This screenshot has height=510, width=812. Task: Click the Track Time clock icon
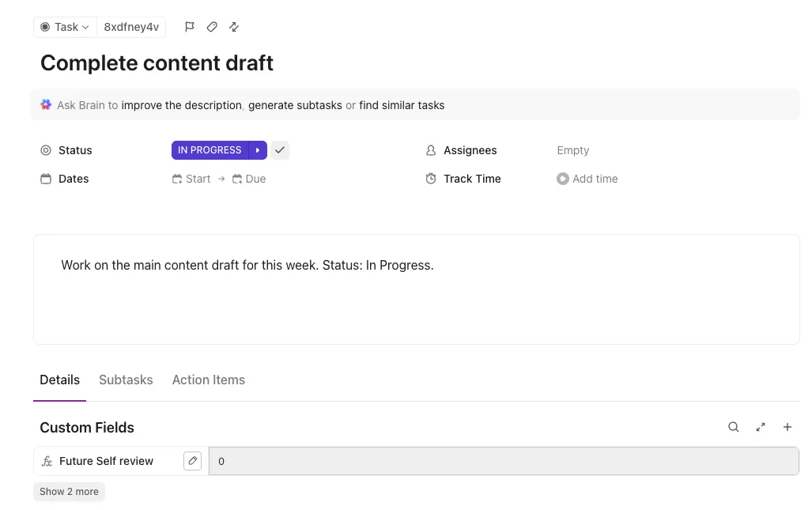431,179
